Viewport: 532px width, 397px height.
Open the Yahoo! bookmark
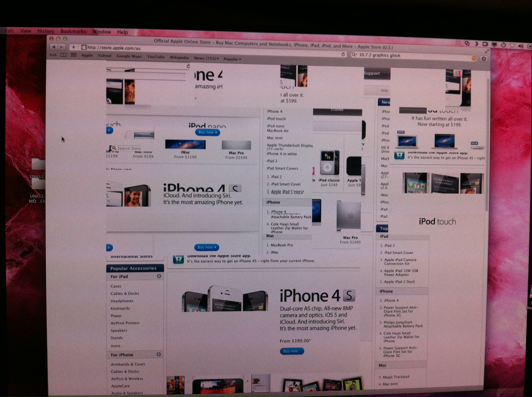[x=105, y=56]
